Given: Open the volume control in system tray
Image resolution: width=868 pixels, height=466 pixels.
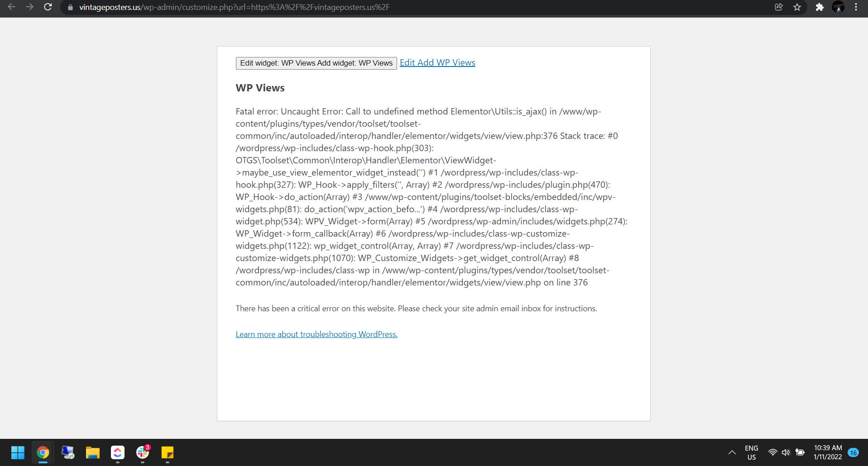Looking at the screenshot, I should 786,452.
